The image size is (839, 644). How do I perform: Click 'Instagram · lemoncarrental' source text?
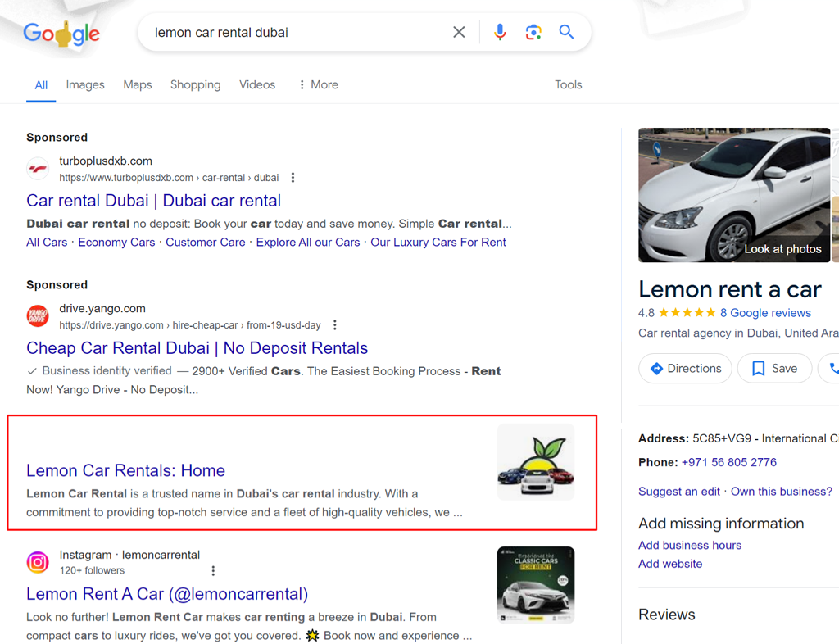pyautogui.click(x=129, y=555)
